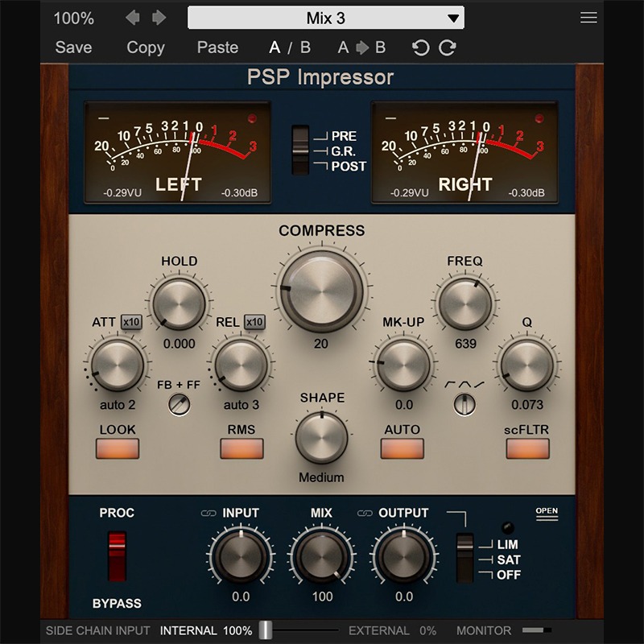The image size is (644, 644).
Task: Click the HOLD value 0.000
Action: (x=179, y=344)
